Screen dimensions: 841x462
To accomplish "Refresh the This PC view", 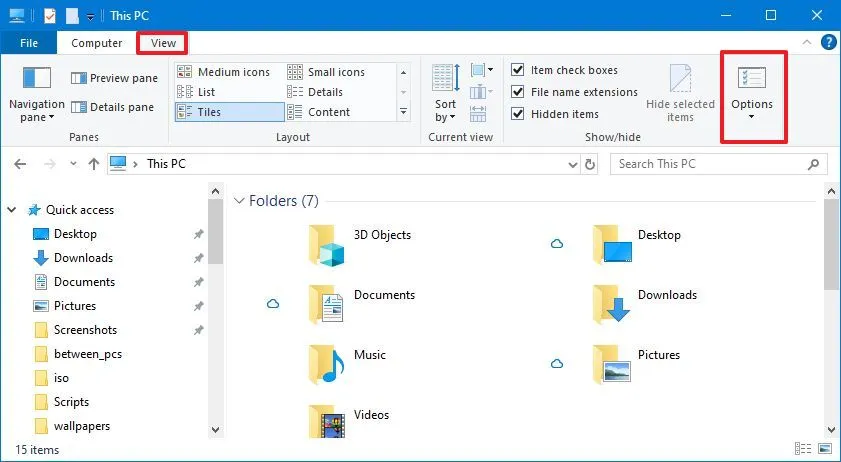I will [x=590, y=165].
